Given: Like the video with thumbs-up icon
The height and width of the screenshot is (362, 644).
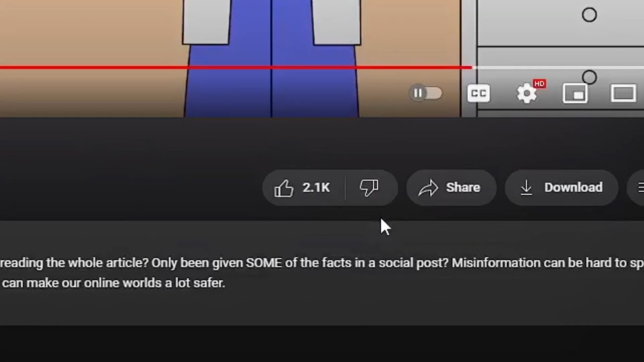Looking at the screenshot, I should 284,188.
